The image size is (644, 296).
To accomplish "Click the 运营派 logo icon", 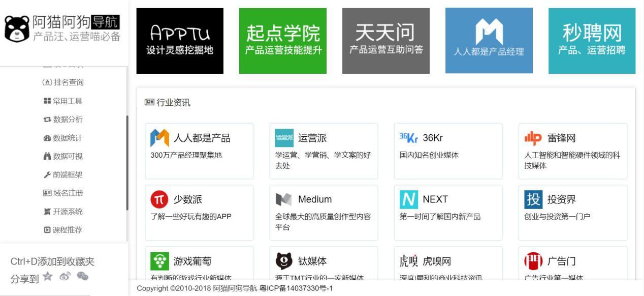I will click(284, 138).
